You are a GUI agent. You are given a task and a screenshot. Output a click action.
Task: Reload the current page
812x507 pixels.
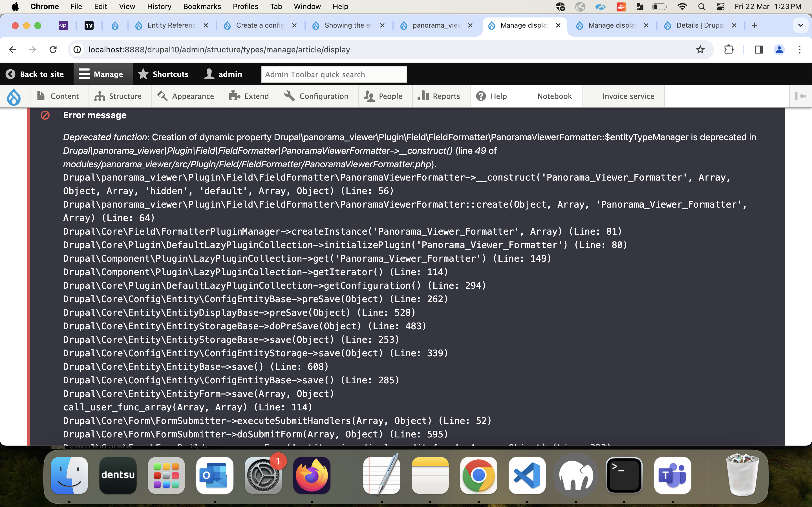(53, 50)
